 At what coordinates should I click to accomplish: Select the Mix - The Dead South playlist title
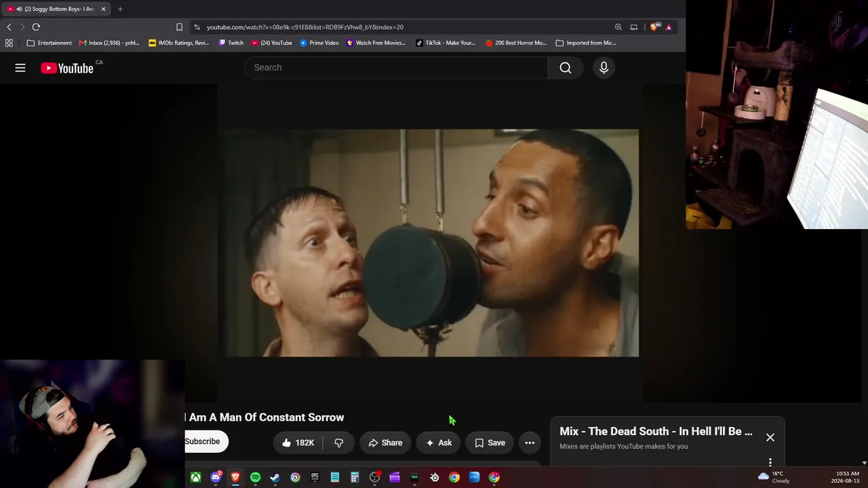(x=656, y=431)
